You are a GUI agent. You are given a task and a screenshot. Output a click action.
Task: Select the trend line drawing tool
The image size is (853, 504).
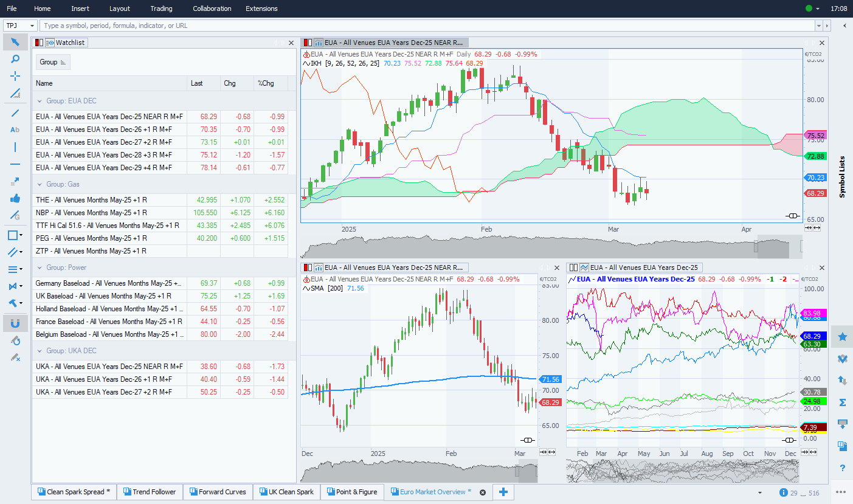point(15,112)
